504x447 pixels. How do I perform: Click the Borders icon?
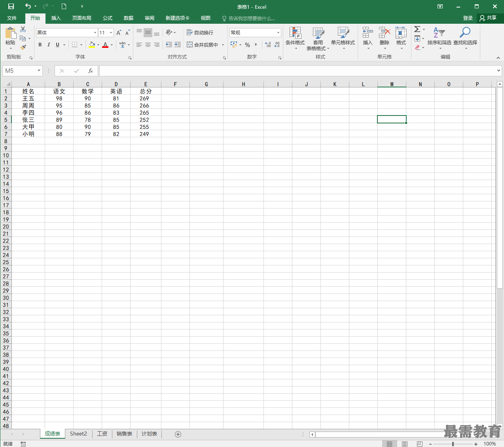point(74,45)
